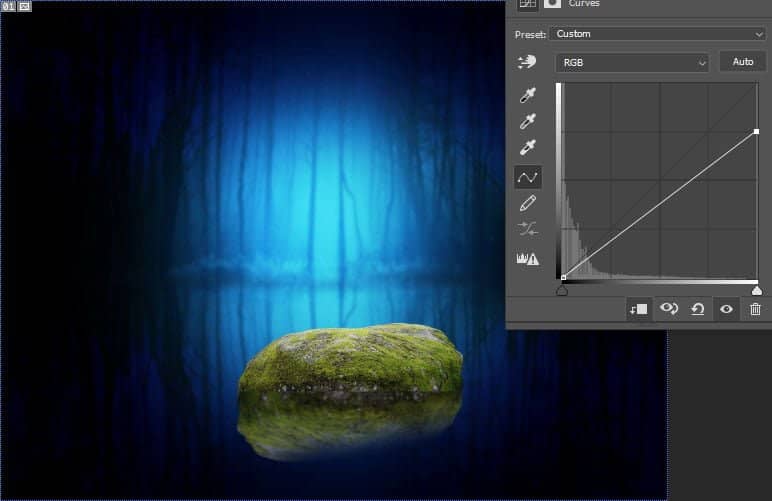Open the RGB channel dropdown
The height and width of the screenshot is (501, 772).
pos(632,62)
